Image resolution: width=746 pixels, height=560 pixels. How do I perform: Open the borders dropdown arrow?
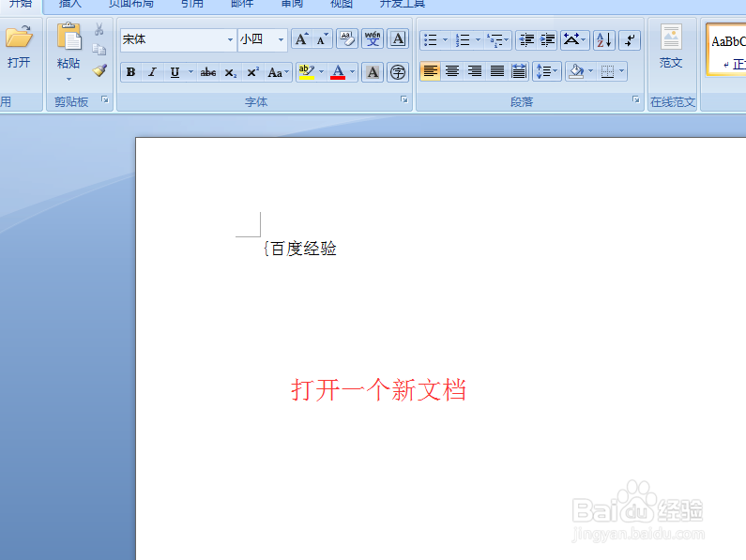[622, 71]
